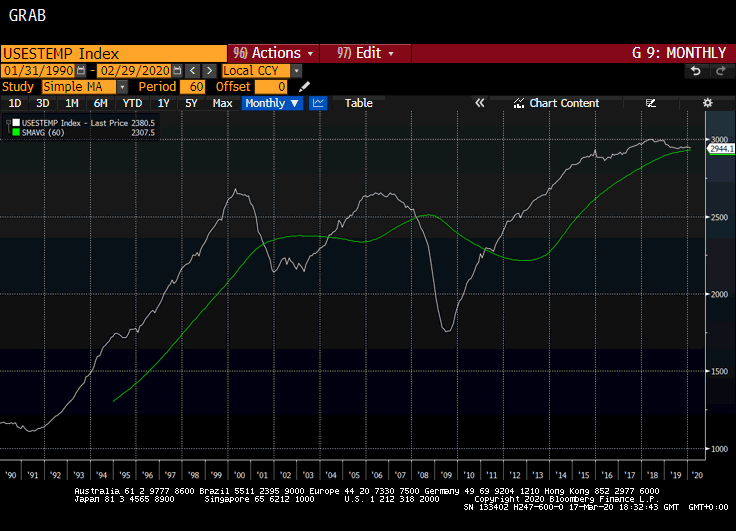Viewport: 736px width, 531px height.
Task: Select the 6M range tab
Action: pos(100,103)
